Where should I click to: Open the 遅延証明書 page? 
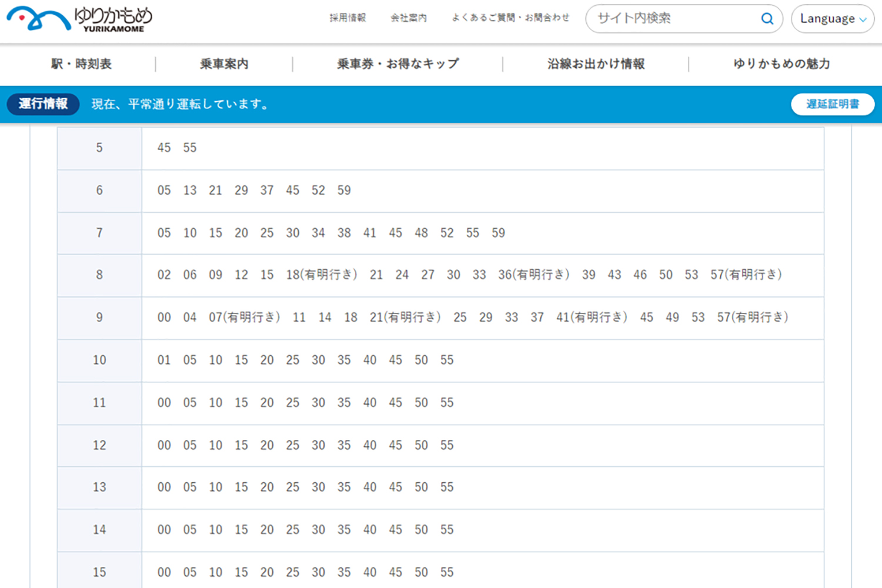click(832, 104)
